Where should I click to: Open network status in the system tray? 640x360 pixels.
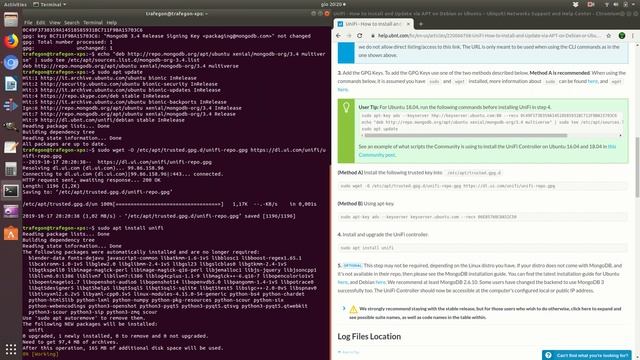[x=607, y=4]
